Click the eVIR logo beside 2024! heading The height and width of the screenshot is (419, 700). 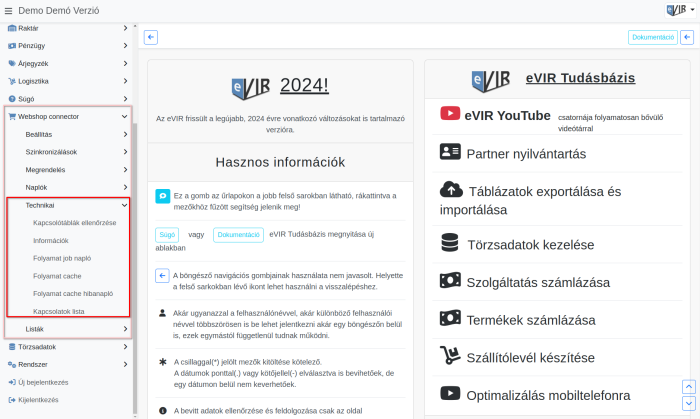coord(250,88)
